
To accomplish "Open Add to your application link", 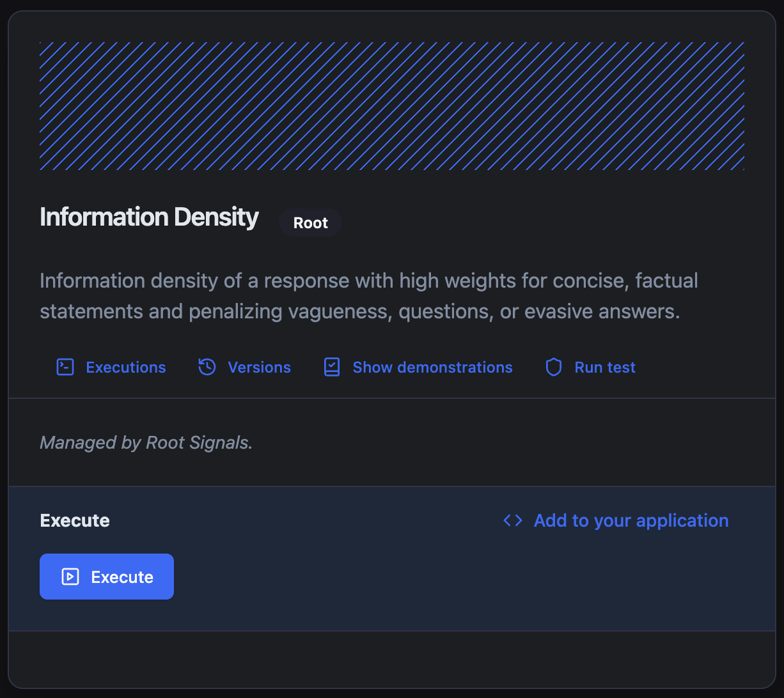I will pos(631,520).
